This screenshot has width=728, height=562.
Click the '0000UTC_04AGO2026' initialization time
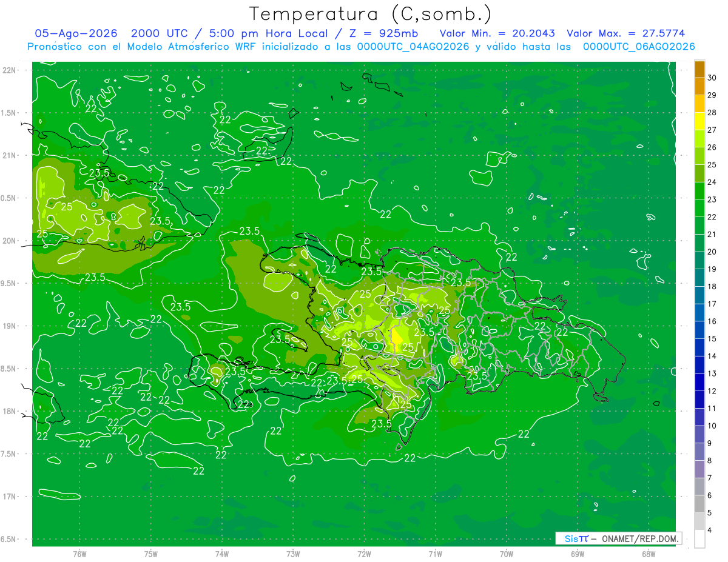[413, 47]
